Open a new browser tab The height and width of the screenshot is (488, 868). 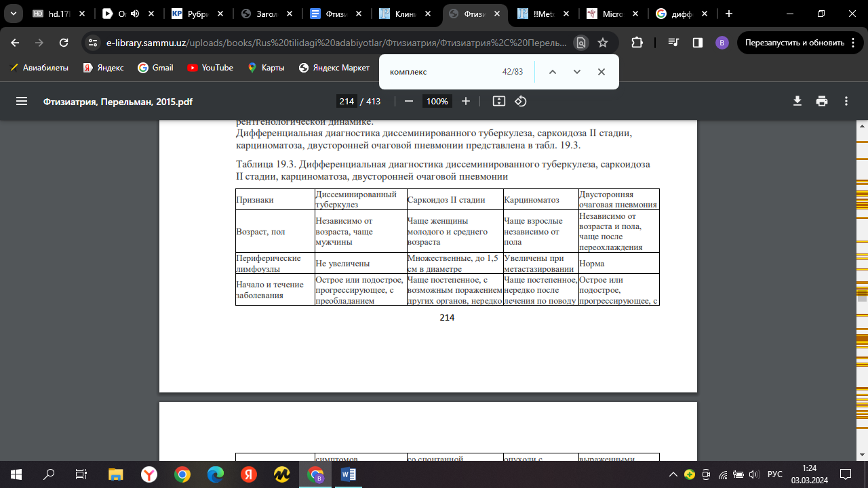(729, 14)
